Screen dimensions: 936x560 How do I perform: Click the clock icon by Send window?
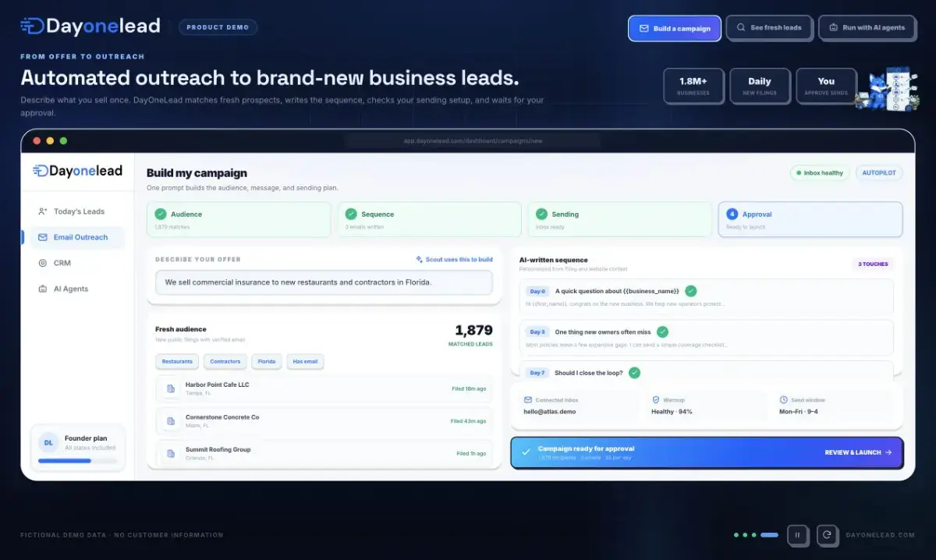784,399
